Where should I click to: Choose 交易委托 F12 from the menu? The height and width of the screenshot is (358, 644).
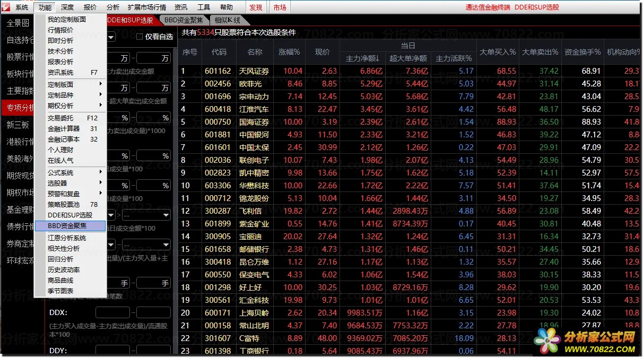pyautogui.click(x=70, y=118)
